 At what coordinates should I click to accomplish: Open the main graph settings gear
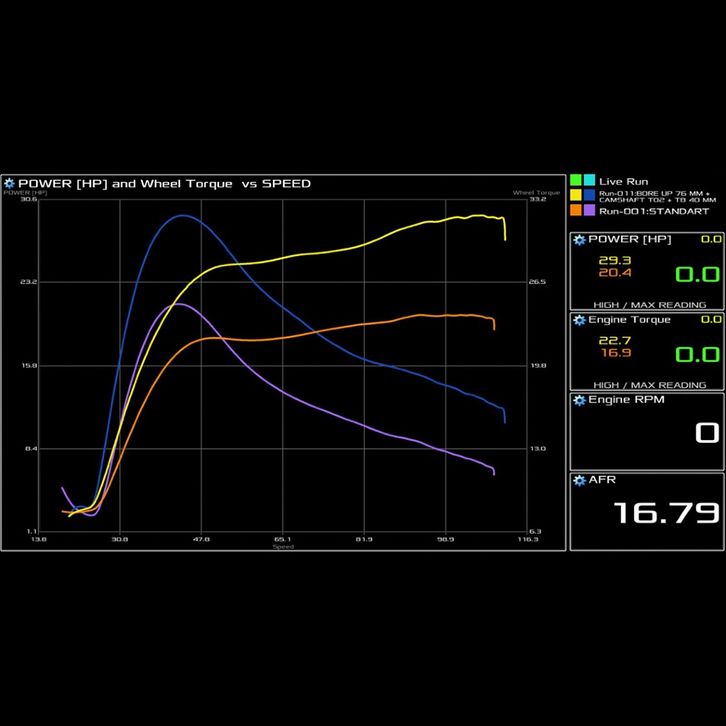coord(9,183)
